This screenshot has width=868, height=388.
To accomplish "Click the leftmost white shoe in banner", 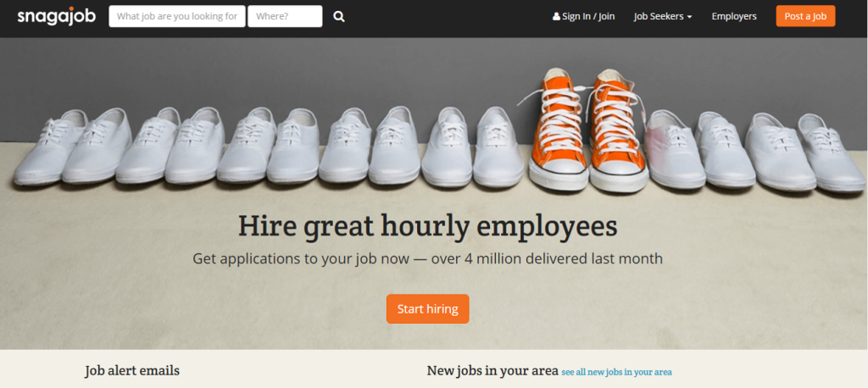I will [50, 147].
